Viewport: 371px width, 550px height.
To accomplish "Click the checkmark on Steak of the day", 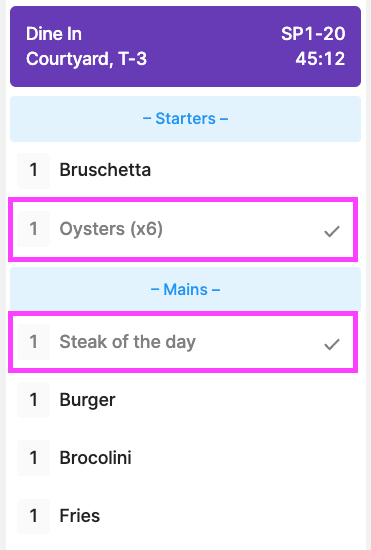I will click(x=332, y=344).
